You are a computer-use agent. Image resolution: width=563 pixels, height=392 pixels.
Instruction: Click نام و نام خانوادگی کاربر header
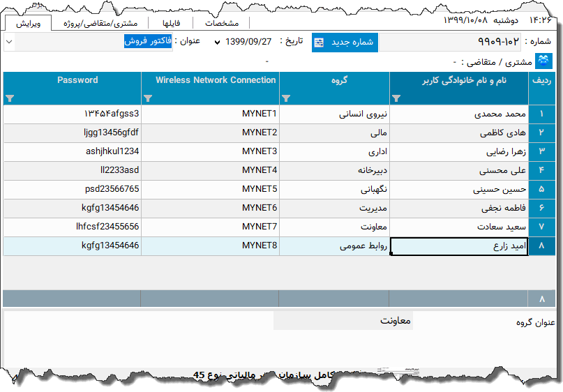459,89
